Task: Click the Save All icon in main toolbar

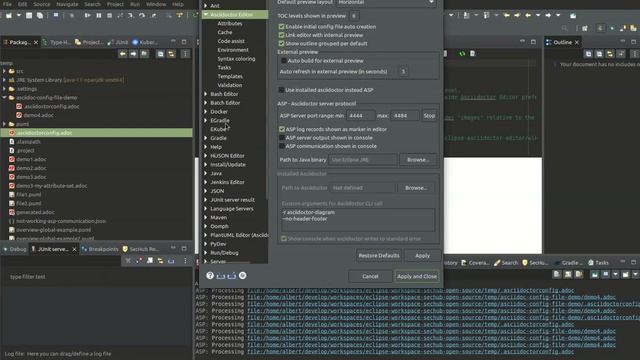Action: [40, 16]
